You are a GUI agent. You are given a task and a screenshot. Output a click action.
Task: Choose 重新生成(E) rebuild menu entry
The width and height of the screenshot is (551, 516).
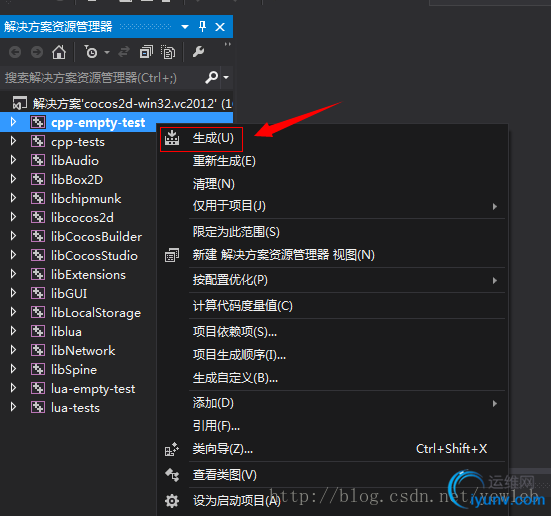(332, 161)
